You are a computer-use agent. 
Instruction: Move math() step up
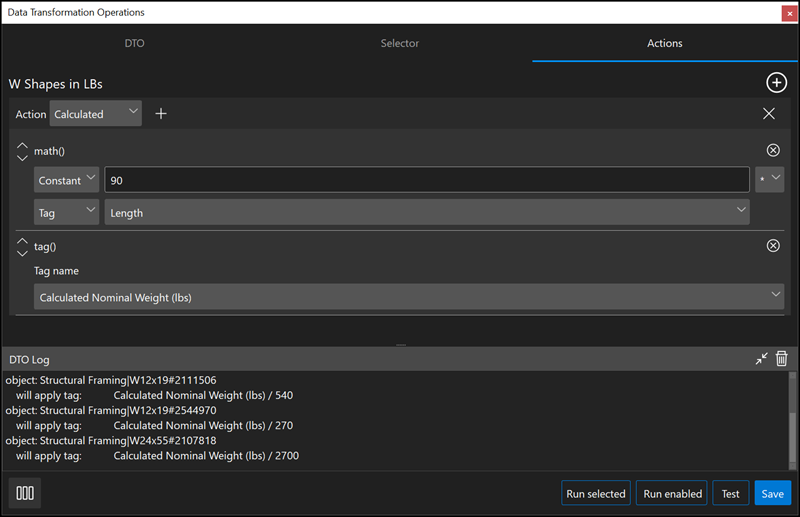22,145
